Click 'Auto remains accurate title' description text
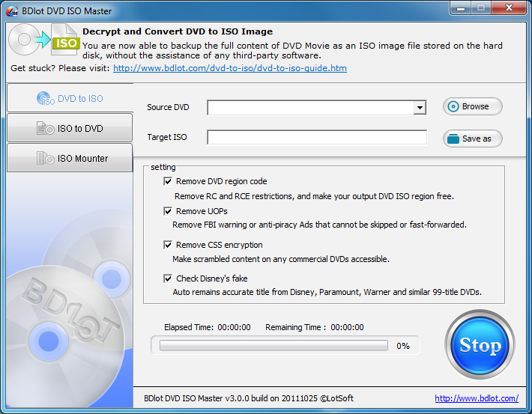 pos(327,292)
